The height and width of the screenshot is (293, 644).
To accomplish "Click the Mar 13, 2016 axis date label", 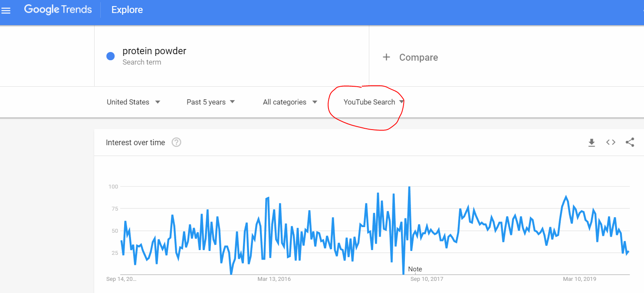I will click(274, 279).
